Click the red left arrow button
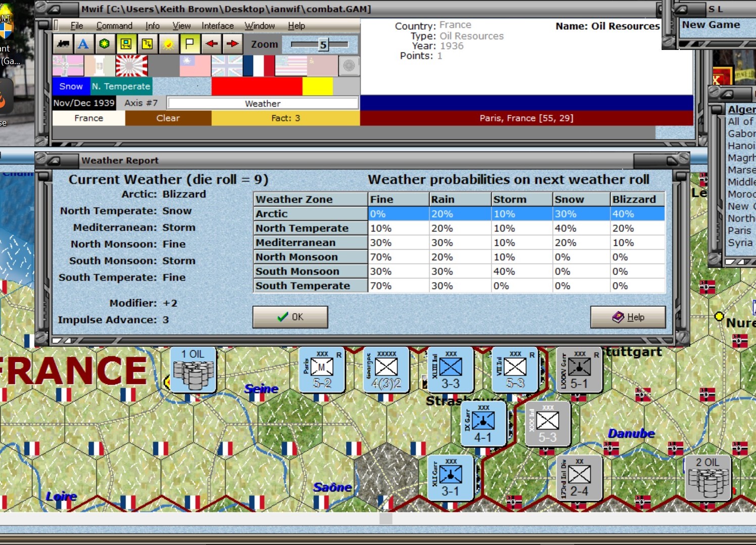Viewport: 756px width, 545px height. click(211, 44)
